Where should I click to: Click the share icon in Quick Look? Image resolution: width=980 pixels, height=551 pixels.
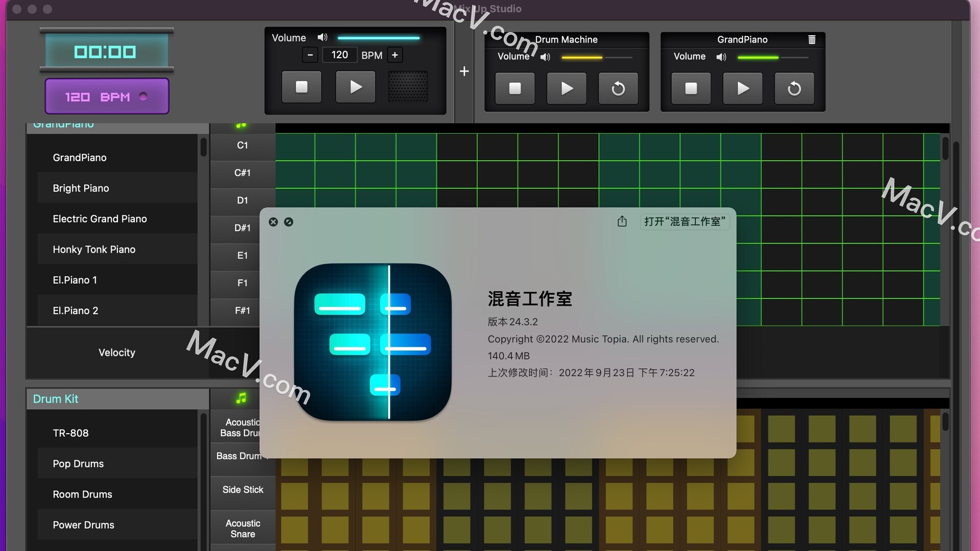coord(622,221)
